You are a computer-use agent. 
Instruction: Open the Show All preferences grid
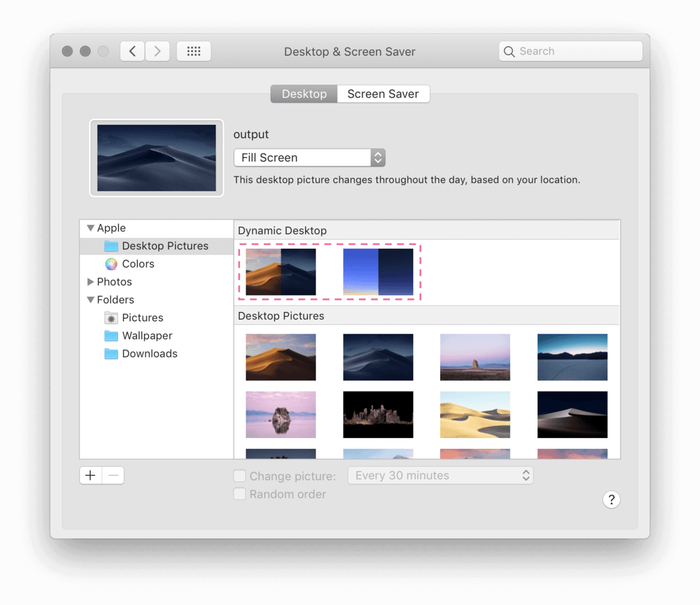[x=194, y=51]
